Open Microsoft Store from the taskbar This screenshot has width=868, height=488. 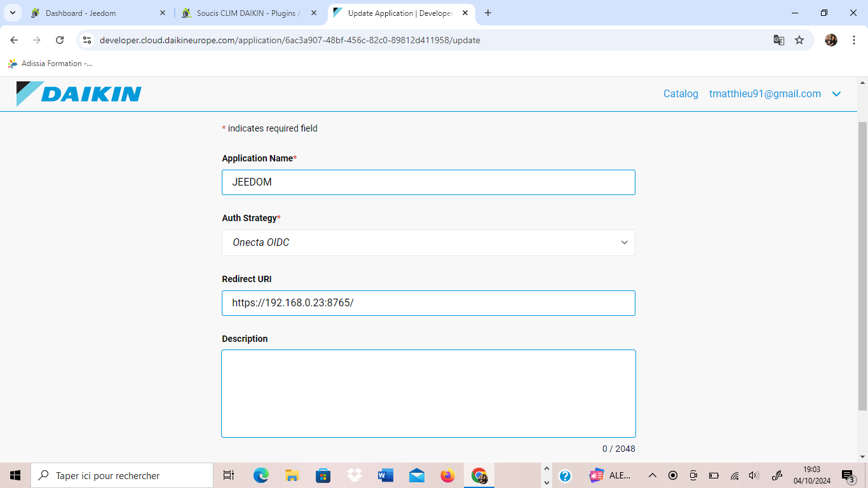[x=323, y=475]
